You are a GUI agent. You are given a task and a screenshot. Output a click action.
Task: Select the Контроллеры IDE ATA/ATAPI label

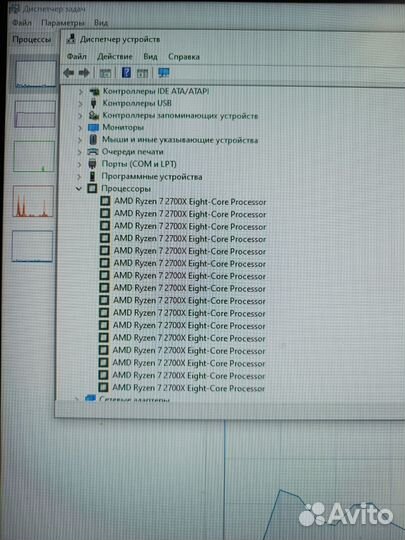pos(156,92)
